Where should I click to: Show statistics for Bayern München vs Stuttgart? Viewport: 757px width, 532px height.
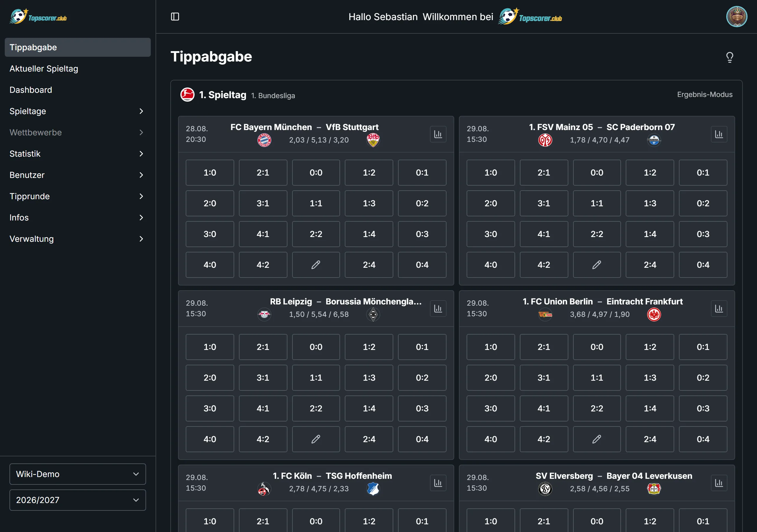pyautogui.click(x=438, y=134)
